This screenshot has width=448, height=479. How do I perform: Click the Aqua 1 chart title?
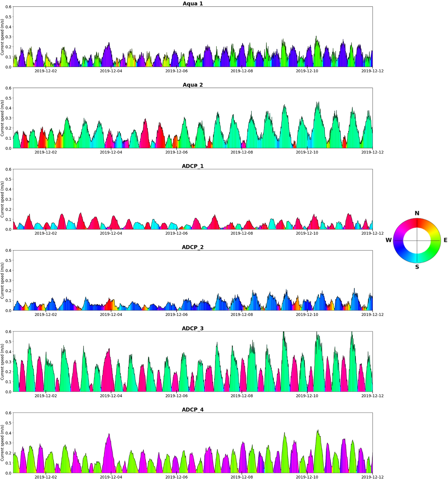pos(193,4)
